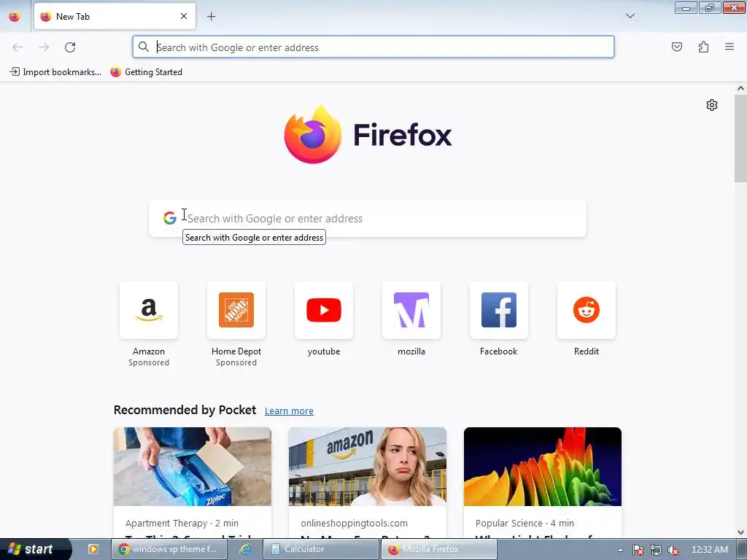This screenshot has height=560, width=747.
Task: Open the Reddit shortcut tile
Action: 587,310
